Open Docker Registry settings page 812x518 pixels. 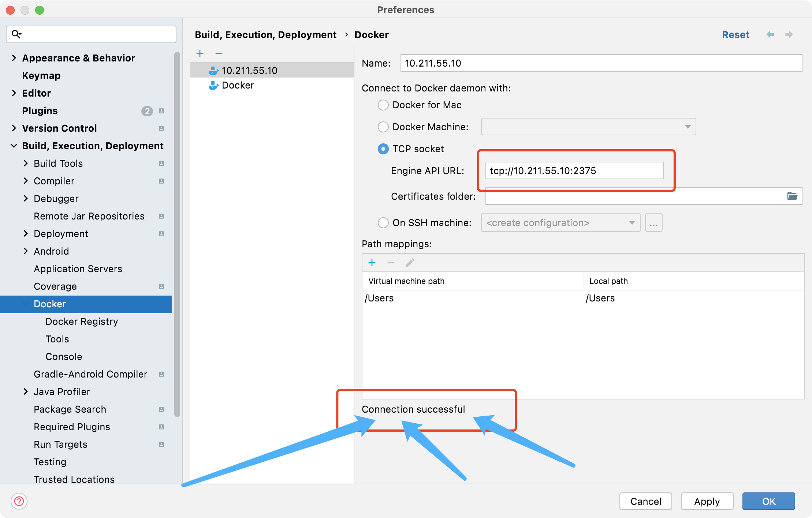82,322
